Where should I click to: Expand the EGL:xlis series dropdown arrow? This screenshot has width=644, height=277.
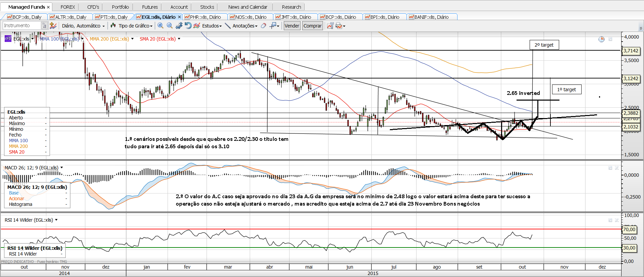[x=33, y=39]
